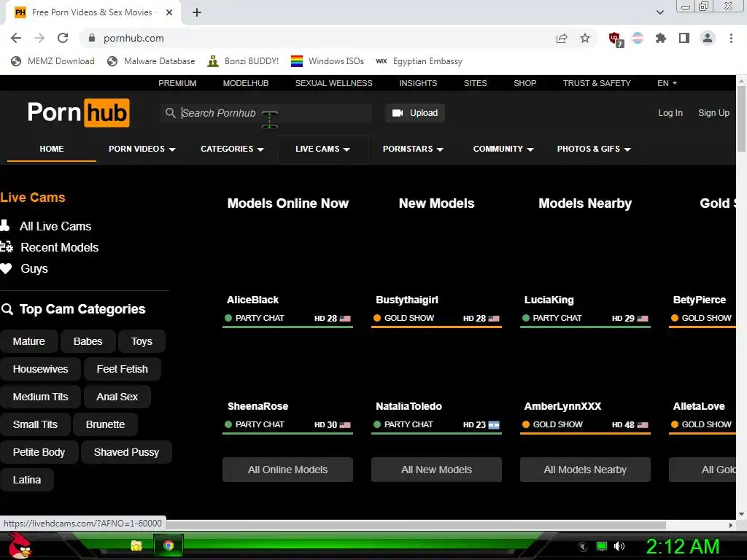Reload the current page
The width and height of the screenshot is (747, 560).
63,38
